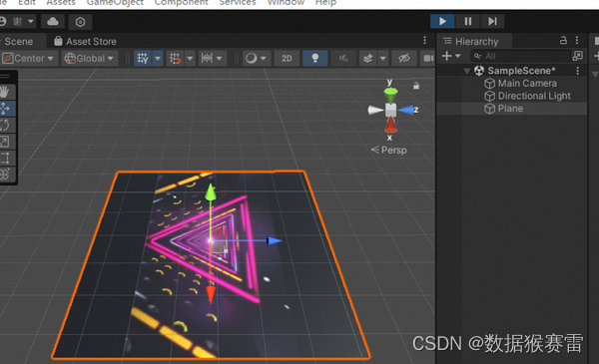Click the green Y move handle arrow
599x364 pixels.
pyautogui.click(x=211, y=192)
